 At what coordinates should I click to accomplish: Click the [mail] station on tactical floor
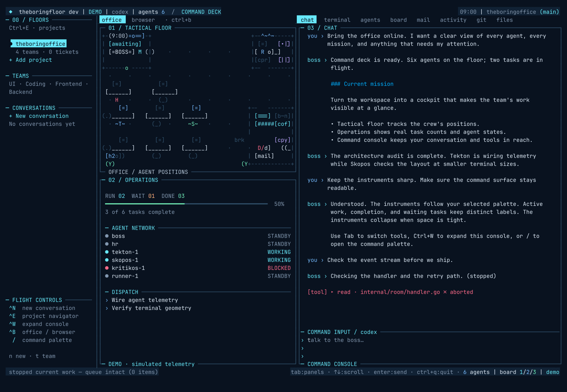264,156
